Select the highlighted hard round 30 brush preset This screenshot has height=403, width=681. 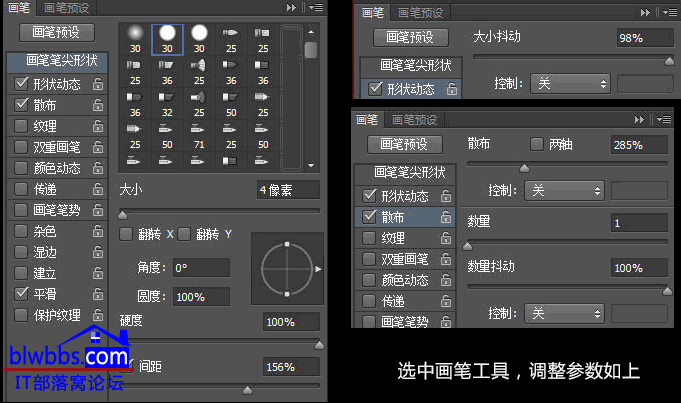click(x=167, y=40)
